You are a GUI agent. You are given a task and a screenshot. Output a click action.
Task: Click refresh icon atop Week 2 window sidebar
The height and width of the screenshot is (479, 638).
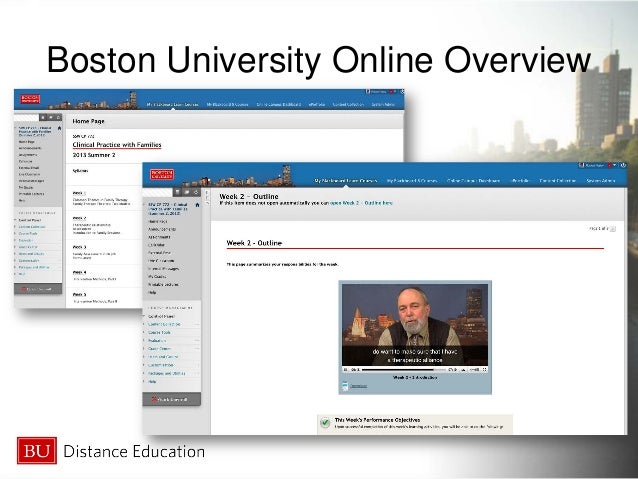click(196, 192)
